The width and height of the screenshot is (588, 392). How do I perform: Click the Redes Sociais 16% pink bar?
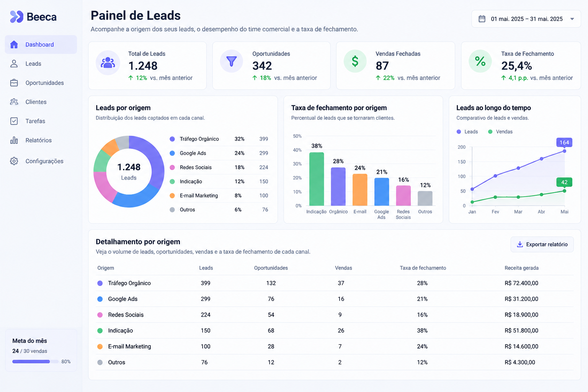tap(403, 196)
